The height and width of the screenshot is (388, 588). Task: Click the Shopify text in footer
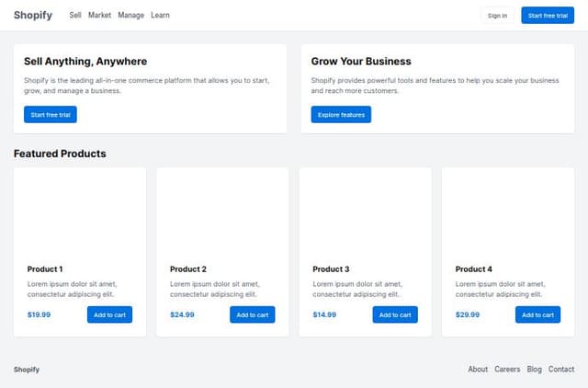(27, 370)
